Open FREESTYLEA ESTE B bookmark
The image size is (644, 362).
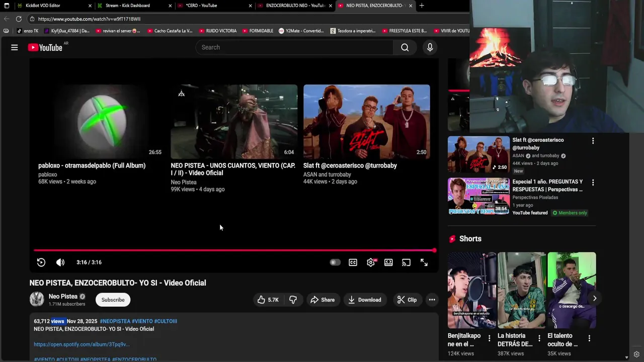click(404, 31)
